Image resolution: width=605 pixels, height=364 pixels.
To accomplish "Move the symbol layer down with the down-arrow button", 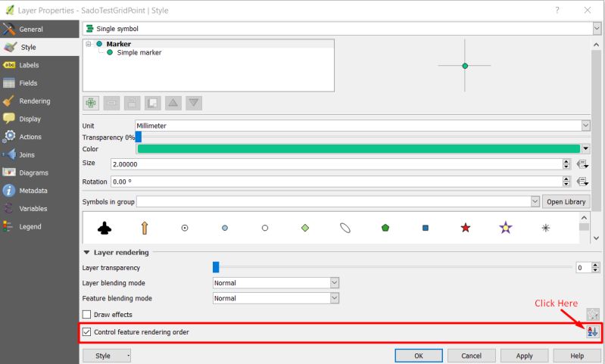I will tap(194, 103).
